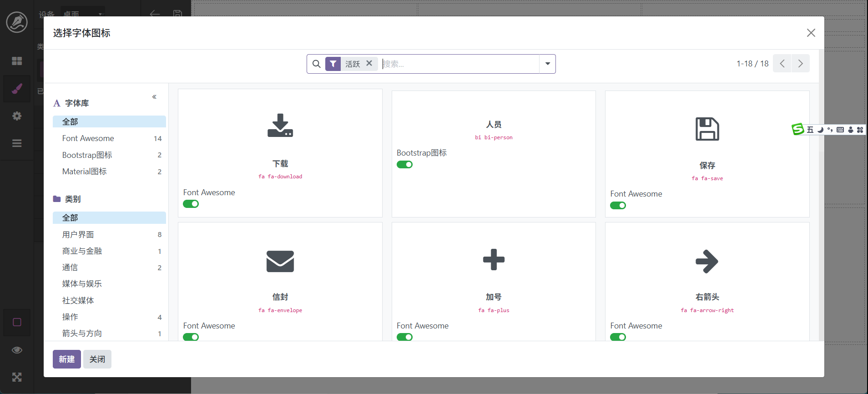Turn off the fa-save active switch
Viewport: 868px width, 394px height.
[618, 206]
